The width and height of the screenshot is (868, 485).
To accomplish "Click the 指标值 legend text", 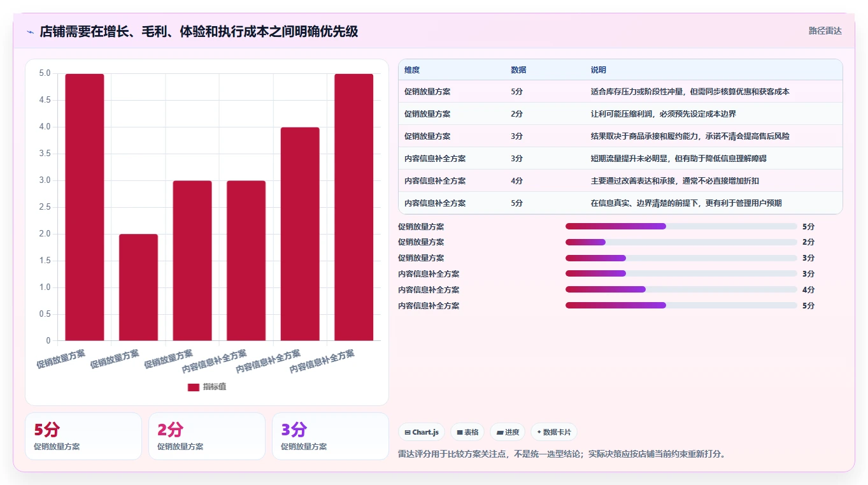I will tap(215, 387).
